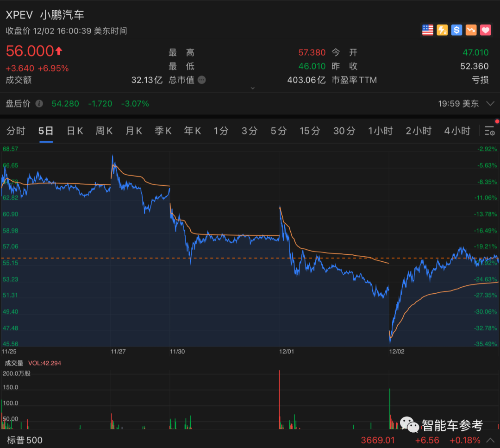Open chart settings list icon
Image resolution: width=500 pixels, height=448 pixels.
coord(490,131)
